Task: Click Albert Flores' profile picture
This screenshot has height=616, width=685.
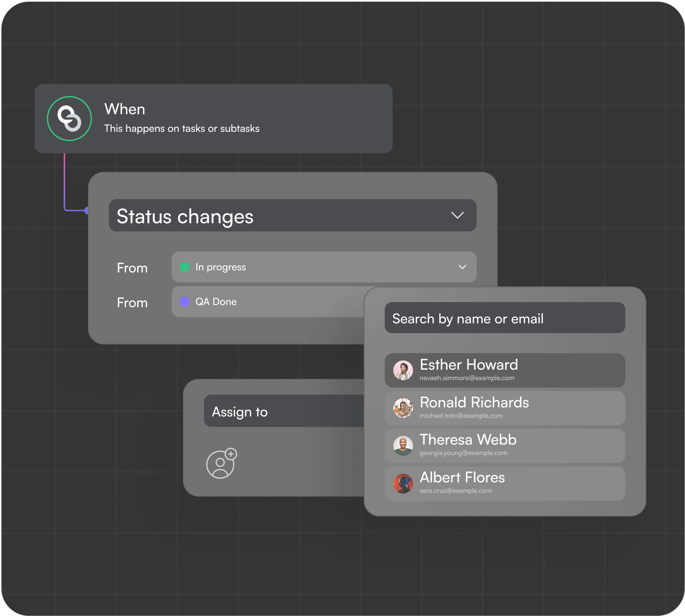Action: (x=403, y=483)
